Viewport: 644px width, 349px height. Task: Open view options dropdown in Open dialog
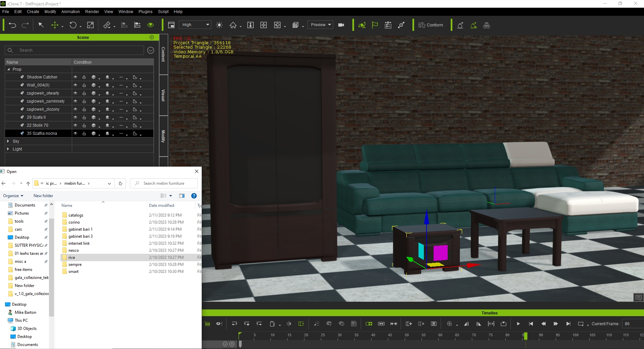pyautogui.click(x=170, y=196)
